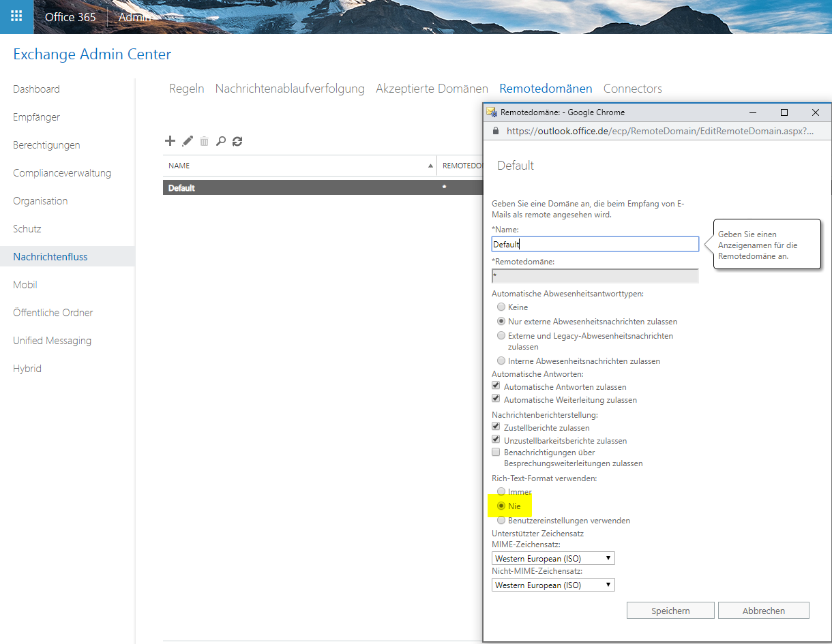Open Berechtigungen in sidebar

[46, 145]
